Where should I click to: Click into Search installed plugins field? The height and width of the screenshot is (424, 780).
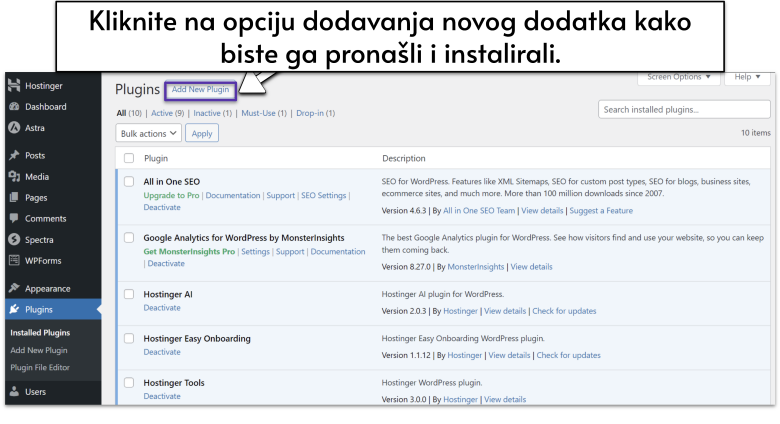tap(684, 109)
